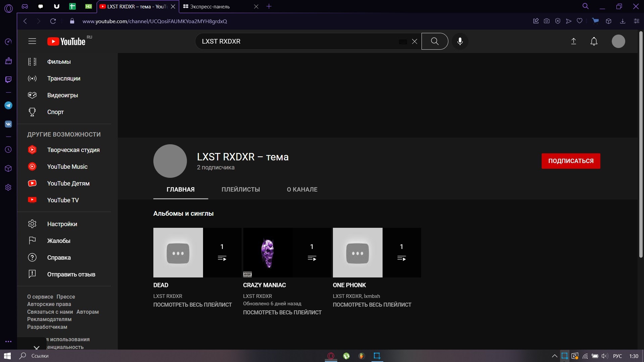The image size is (644, 362).
Task: Open the YouTube hamburger guide menu
Action: coord(32,41)
